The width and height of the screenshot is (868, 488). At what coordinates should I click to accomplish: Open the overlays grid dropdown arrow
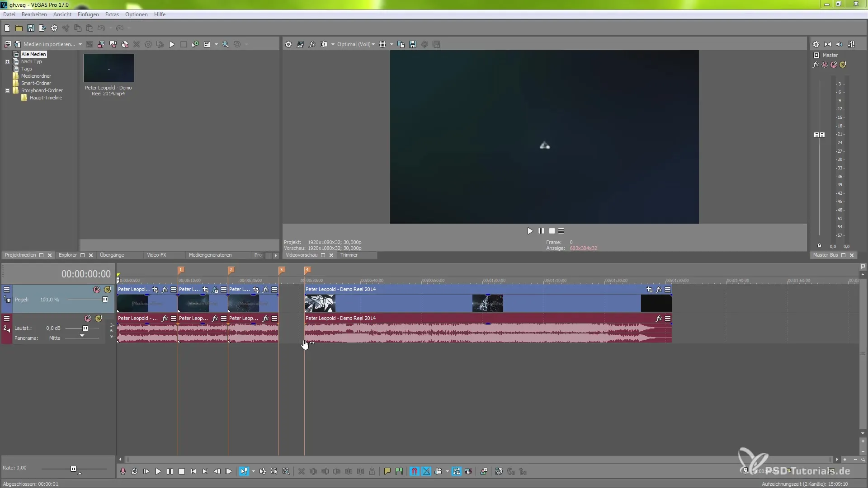coord(392,44)
